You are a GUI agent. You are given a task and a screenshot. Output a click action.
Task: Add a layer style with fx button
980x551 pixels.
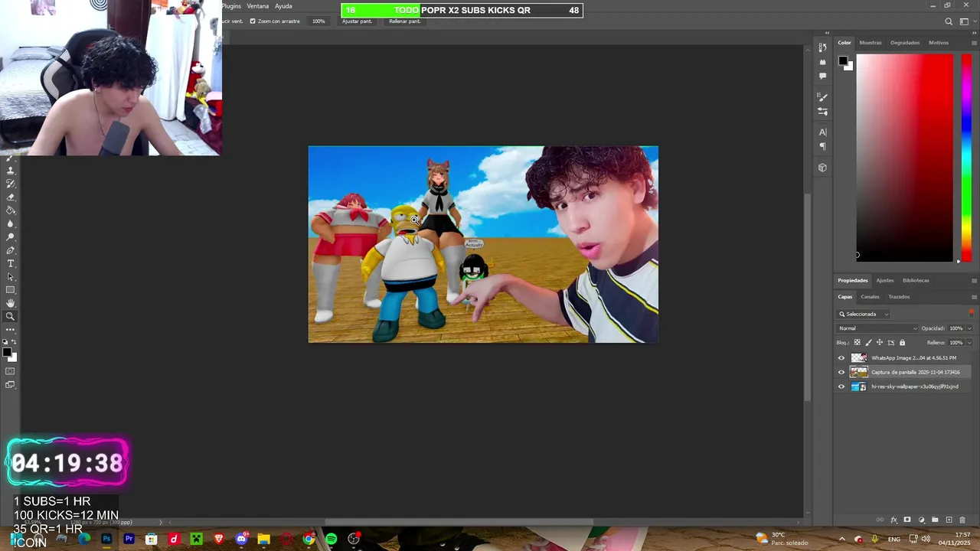[x=894, y=520]
